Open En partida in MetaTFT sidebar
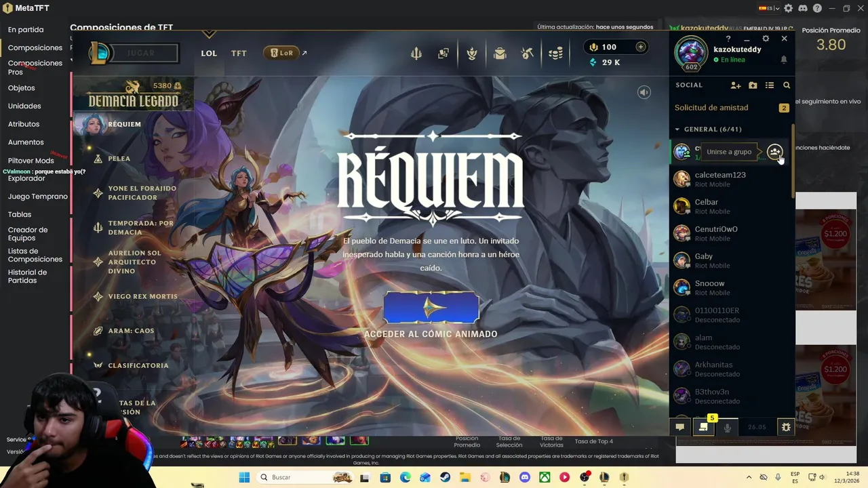 pos(26,30)
